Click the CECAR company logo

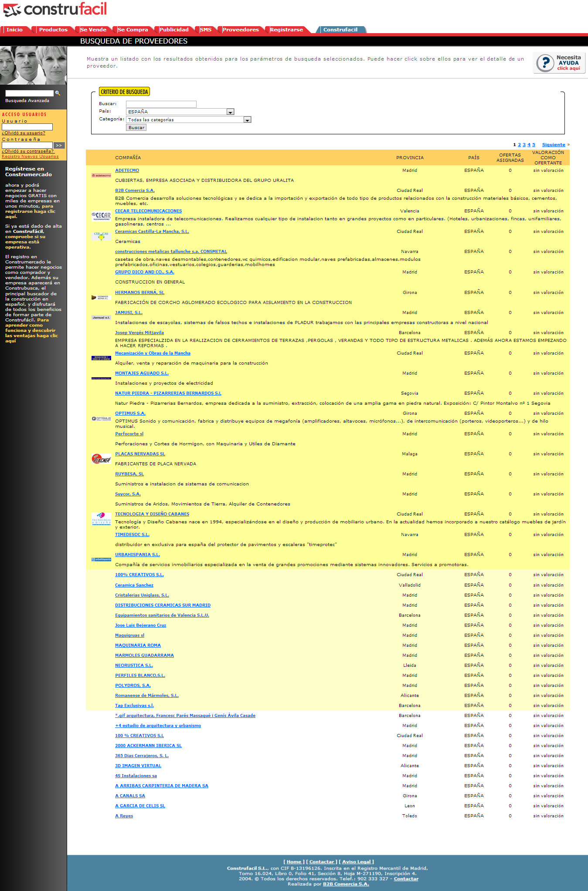pos(101,216)
